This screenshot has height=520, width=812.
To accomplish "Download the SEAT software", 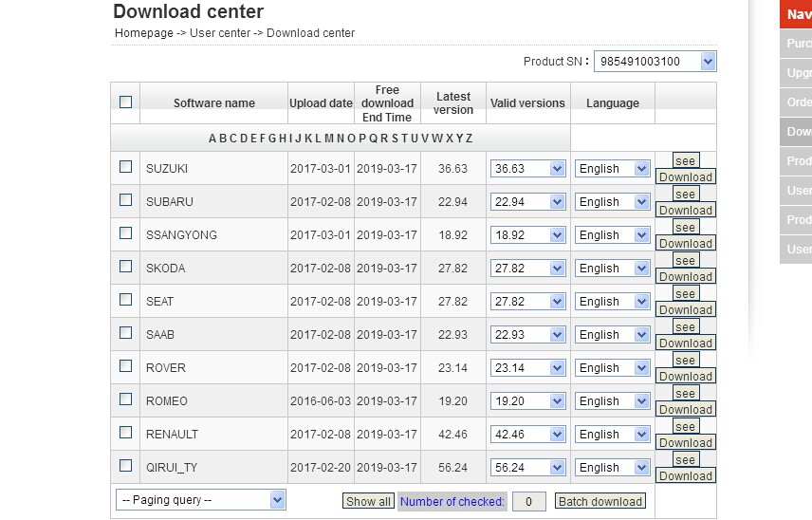I will (686, 309).
